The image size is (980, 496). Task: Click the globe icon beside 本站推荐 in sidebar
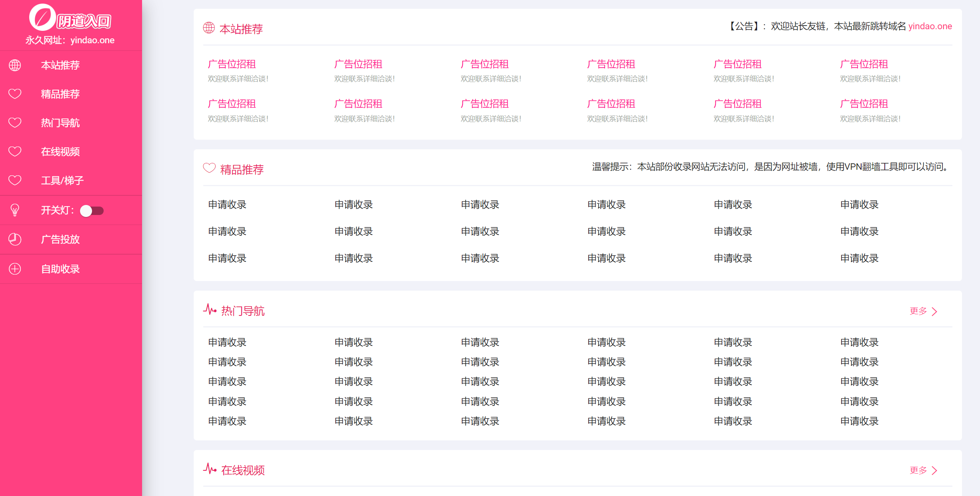coord(15,65)
